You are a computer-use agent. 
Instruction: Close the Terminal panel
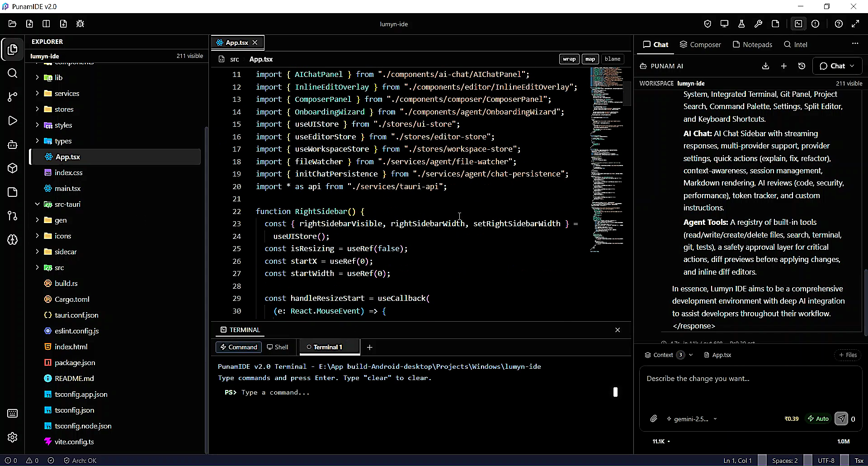coord(618,330)
